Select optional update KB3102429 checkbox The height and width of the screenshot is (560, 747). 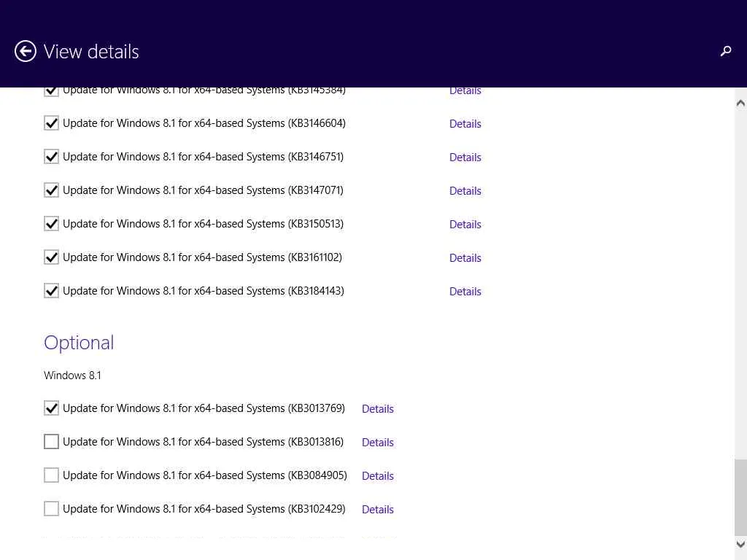[x=51, y=509]
